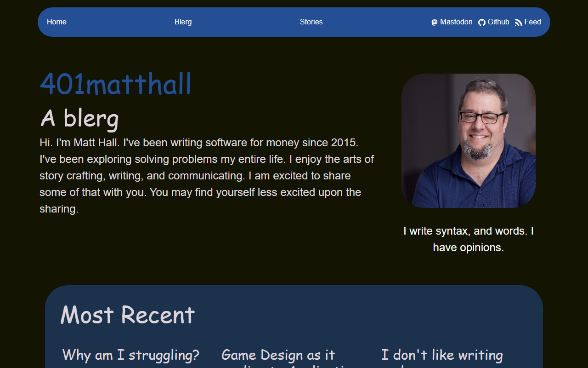Click the 401matthall site title
588x368 pixels.
pos(115,84)
